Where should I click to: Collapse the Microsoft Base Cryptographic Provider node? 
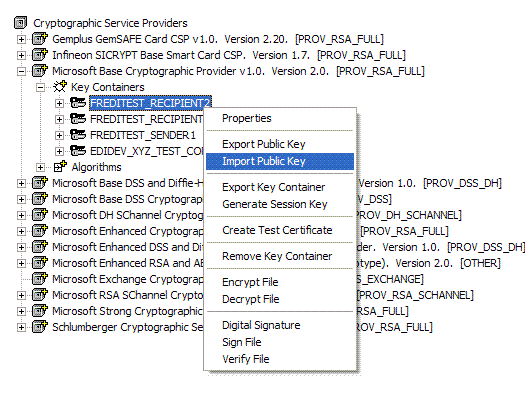21,71
